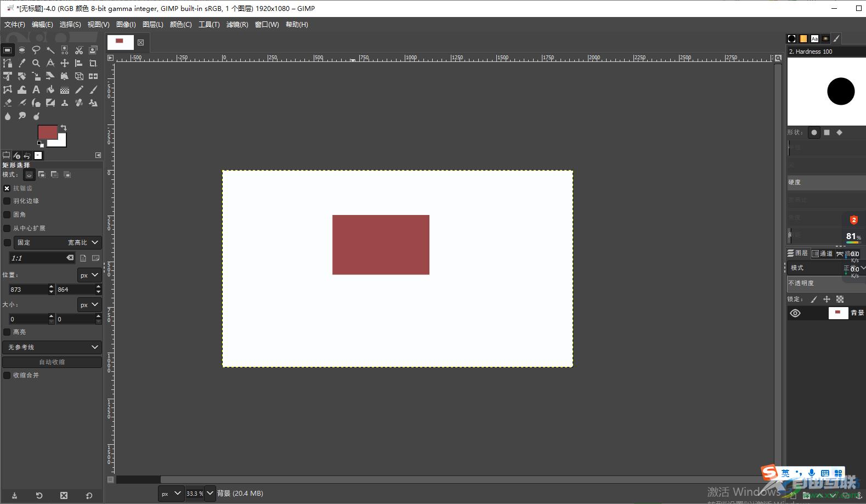Select the Color Picker eyedropper tool
The width and height of the screenshot is (866, 504).
click(22, 63)
